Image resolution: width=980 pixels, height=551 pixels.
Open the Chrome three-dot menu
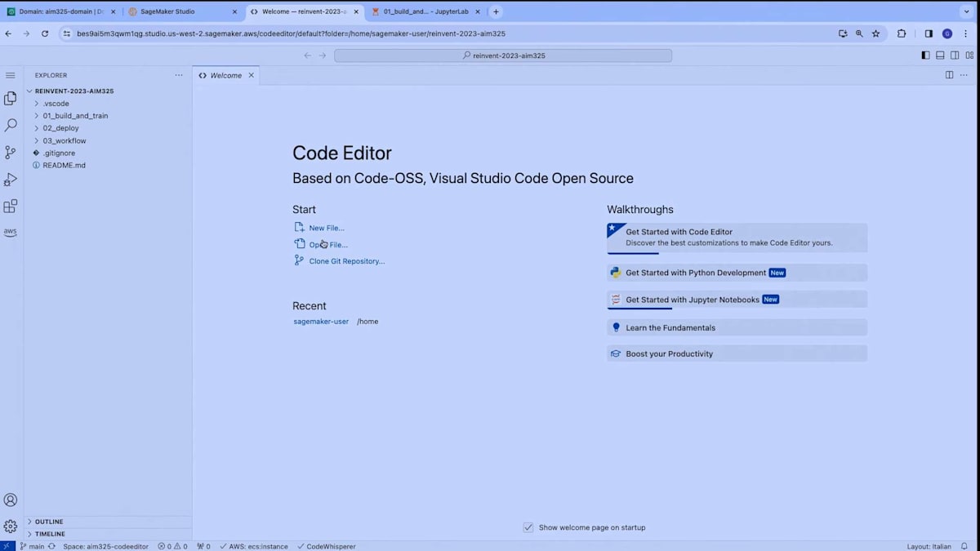click(x=966, y=33)
